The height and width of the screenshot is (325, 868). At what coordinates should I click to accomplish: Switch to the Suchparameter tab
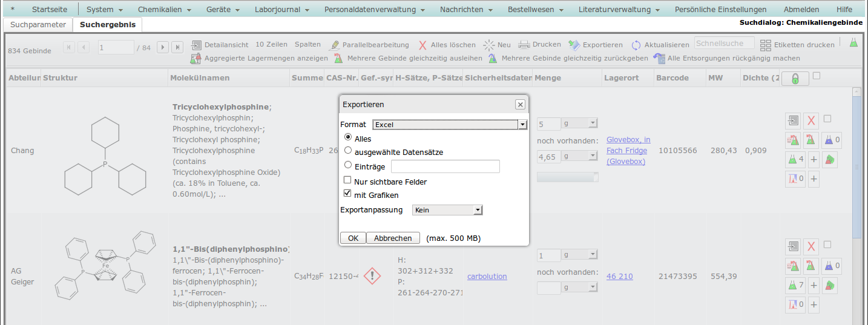(38, 25)
